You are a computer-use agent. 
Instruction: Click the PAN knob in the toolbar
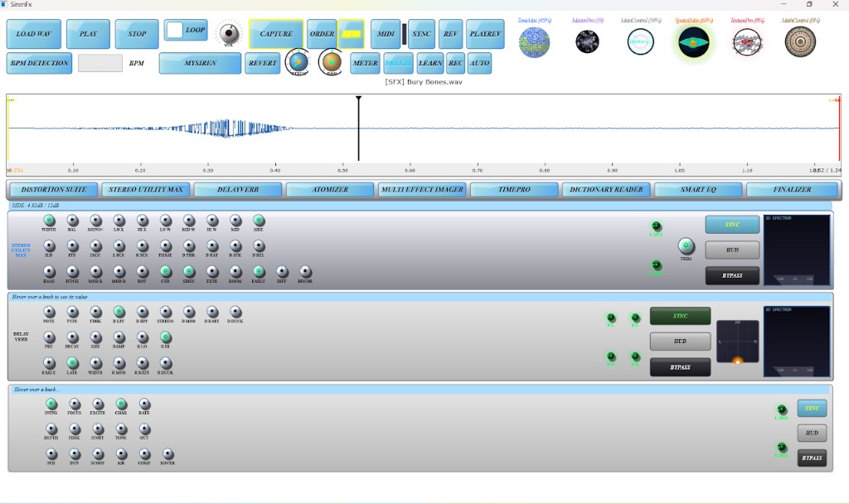[x=330, y=62]
